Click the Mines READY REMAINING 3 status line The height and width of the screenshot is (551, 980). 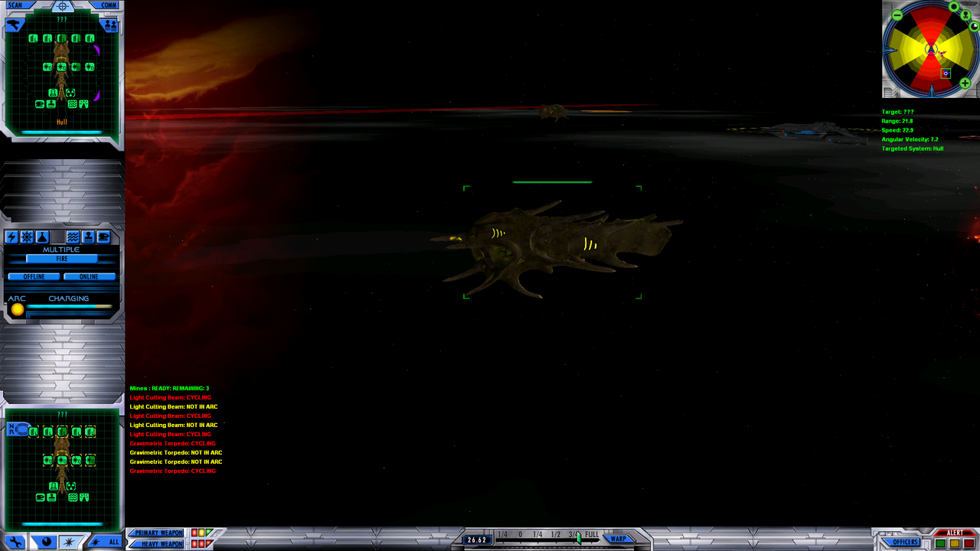pyautogui.click(x=169, y=388)
